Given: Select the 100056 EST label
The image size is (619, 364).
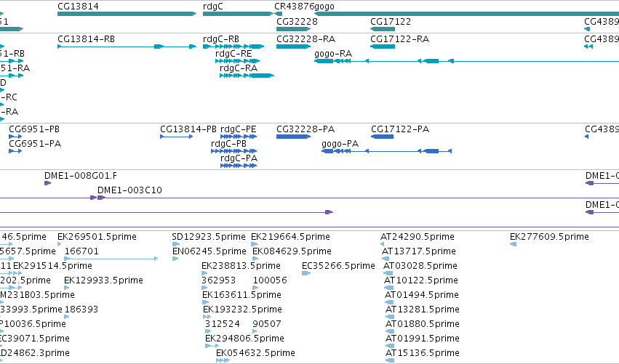Looking at the screenshot, I should click(270, 280).
